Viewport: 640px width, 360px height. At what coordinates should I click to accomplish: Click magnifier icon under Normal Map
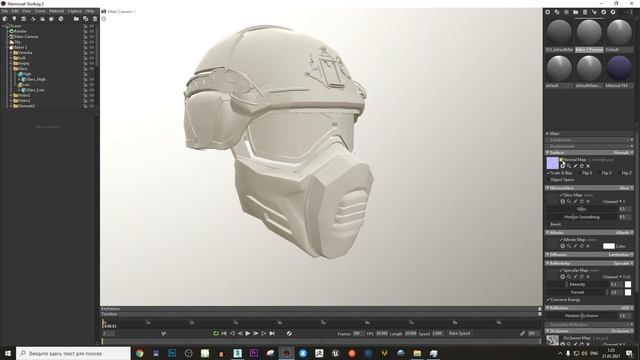click(569, 166)
